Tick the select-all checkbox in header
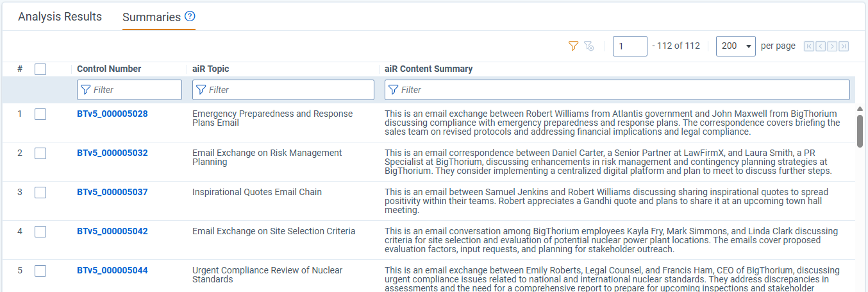 [x=40, y=69]
